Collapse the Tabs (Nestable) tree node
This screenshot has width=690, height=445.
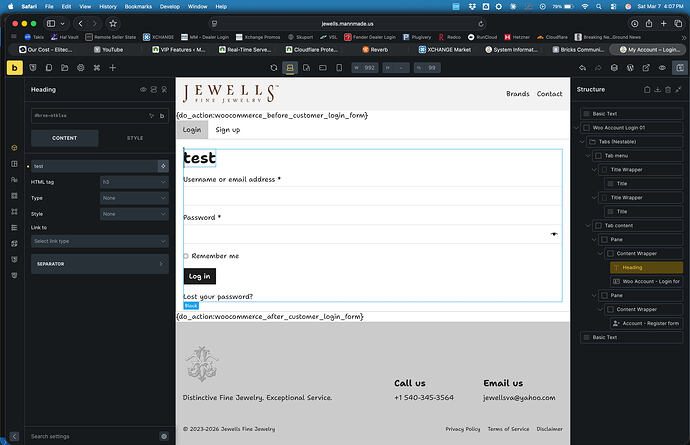tap(582, 142)
